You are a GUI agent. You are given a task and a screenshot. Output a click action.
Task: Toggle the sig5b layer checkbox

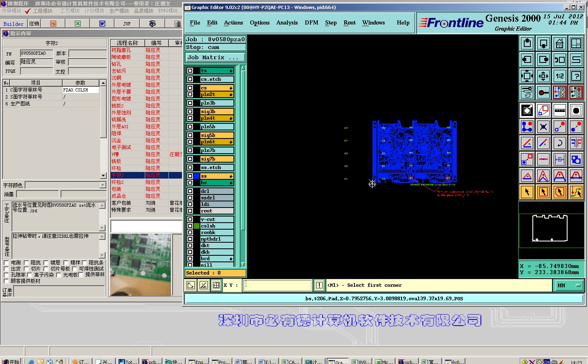[190, 135]
